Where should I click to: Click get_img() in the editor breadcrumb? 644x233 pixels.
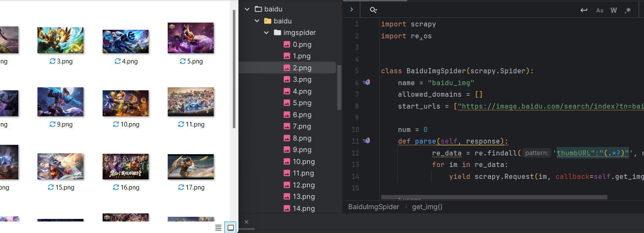[427, 207]
